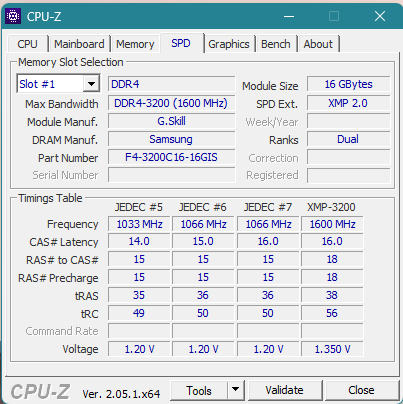Click the Timings Table group label
Image resolution: width=403 pixels, height=404 pixels.
coord(50,198)
